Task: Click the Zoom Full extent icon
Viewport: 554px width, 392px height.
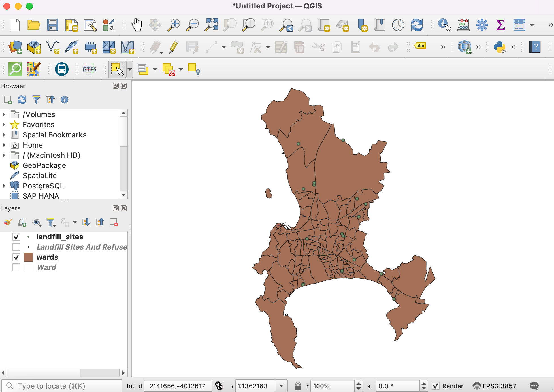Action: pos(212,25)
